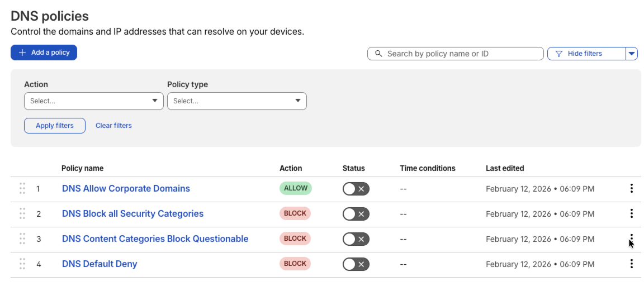The height and width of the screenshot is (286, 644).
Task: Click drag handle of DNS Block all Security Categories
Action: tap(22, 213)
